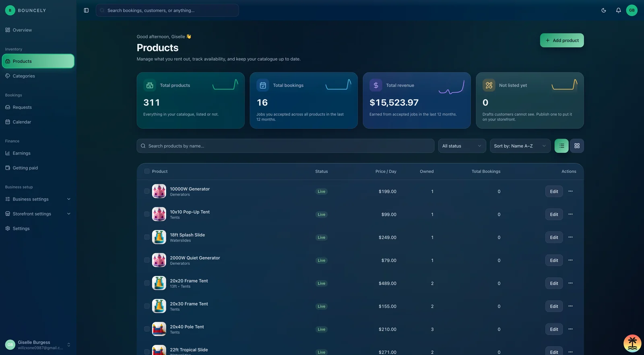
Task: Expand Storefront settings submenu
Action: 38,214
